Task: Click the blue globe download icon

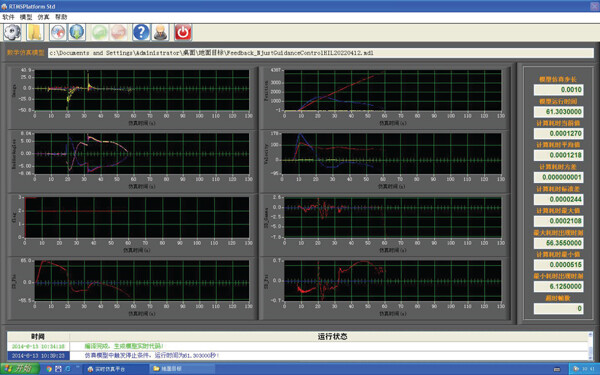Action: point(77,32)
